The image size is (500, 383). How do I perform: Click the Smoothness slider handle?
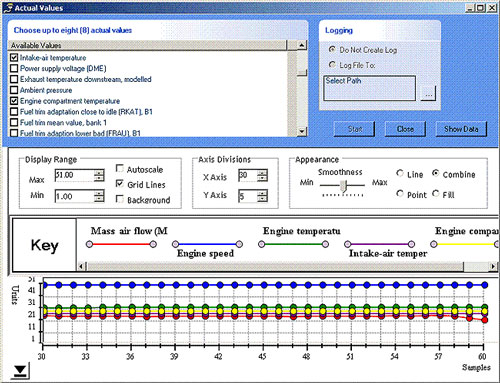(344, 186)
